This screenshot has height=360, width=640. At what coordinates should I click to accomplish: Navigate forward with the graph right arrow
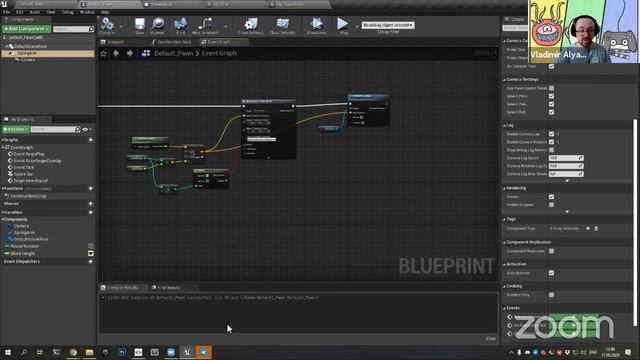click(x=129, y=53)
